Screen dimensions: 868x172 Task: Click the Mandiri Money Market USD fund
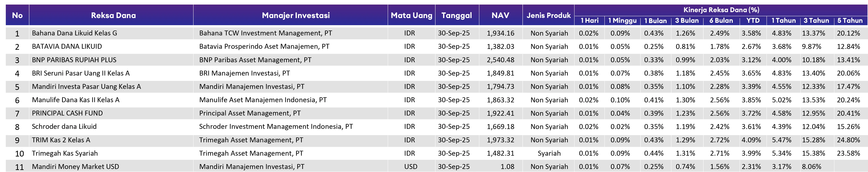(75, 167)
